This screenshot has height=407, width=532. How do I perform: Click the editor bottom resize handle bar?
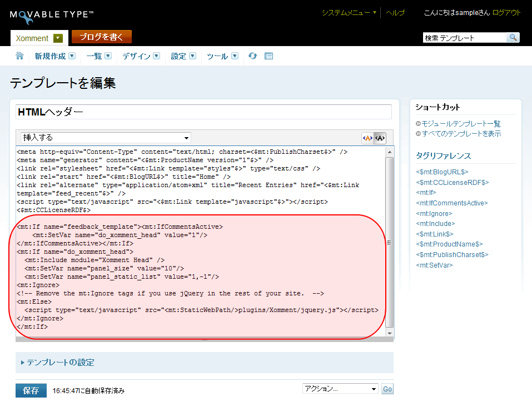pyautogui.click(x=205, y=340)
